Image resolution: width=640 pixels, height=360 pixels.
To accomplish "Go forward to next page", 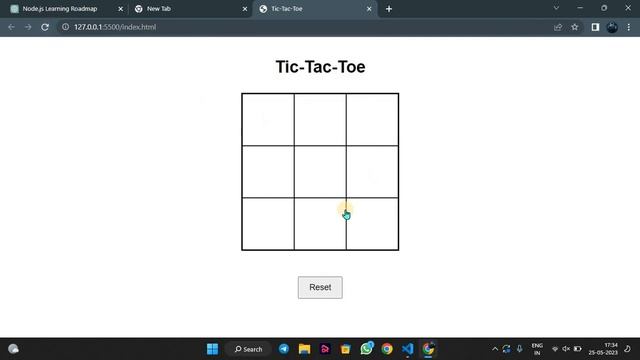I will [28, 27].
